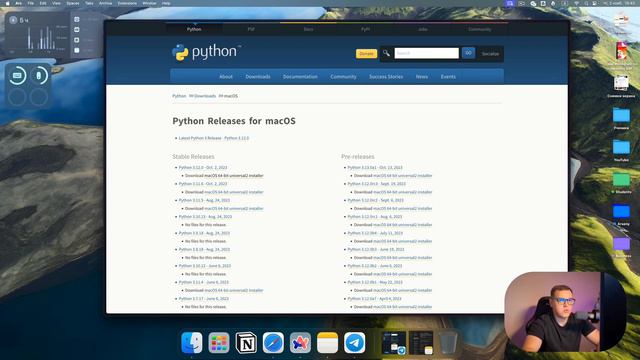Click the mouse battery ring widget
This screenshot has width=640, height=360.
[39, 76]
